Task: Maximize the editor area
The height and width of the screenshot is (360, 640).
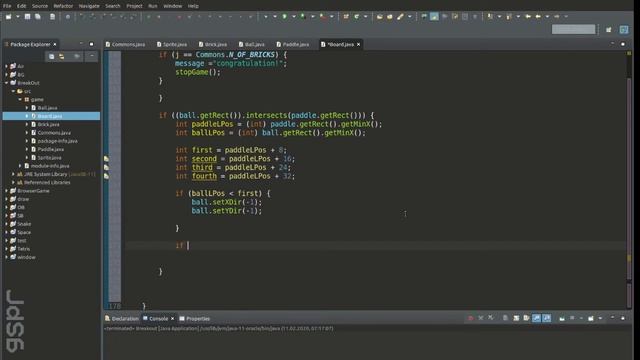Action: tap(623, 44)
